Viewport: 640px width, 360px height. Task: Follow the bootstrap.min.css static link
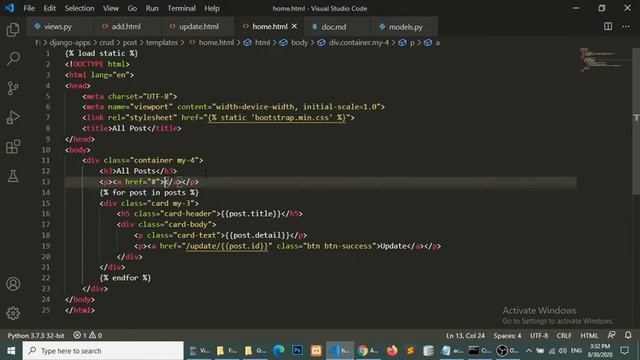277,118
